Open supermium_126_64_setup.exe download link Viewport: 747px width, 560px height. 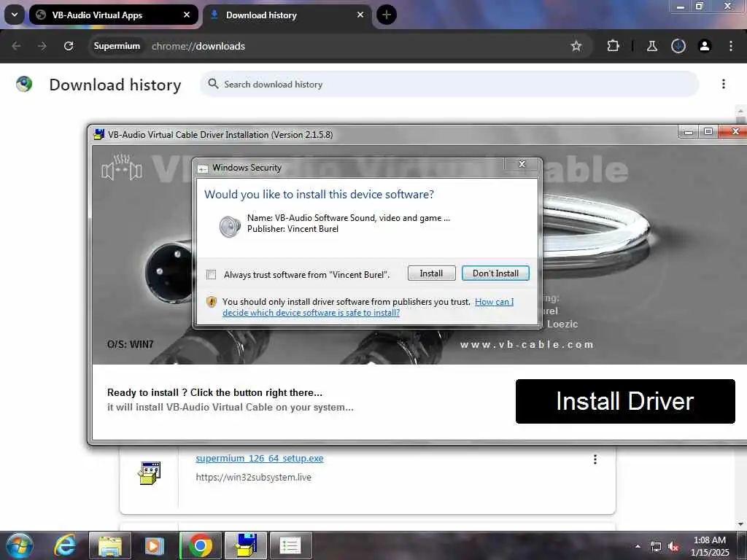tap(259, 458)
